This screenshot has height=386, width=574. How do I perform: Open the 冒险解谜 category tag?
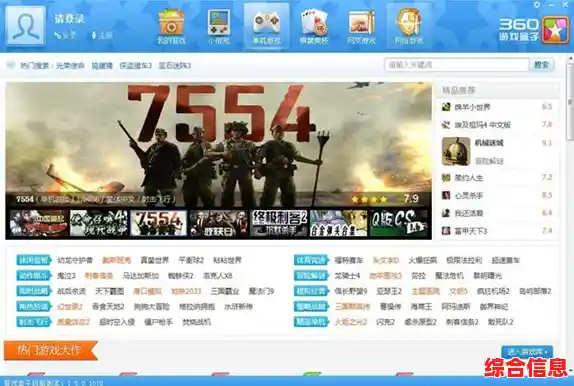coord(311,275)
